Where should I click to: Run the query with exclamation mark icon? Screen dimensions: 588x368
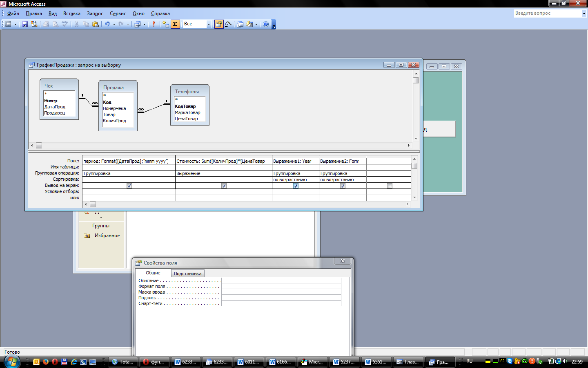click(x=154, y=24)
